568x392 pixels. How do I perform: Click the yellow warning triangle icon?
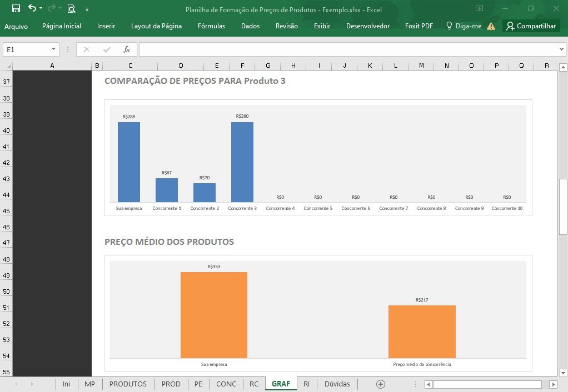pyautogui.click(x=491, y=26)
